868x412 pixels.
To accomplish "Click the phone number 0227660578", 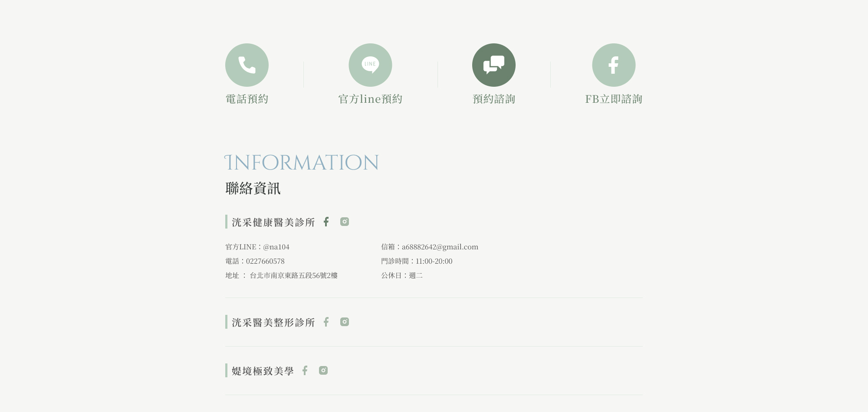I will click(265, 261).
